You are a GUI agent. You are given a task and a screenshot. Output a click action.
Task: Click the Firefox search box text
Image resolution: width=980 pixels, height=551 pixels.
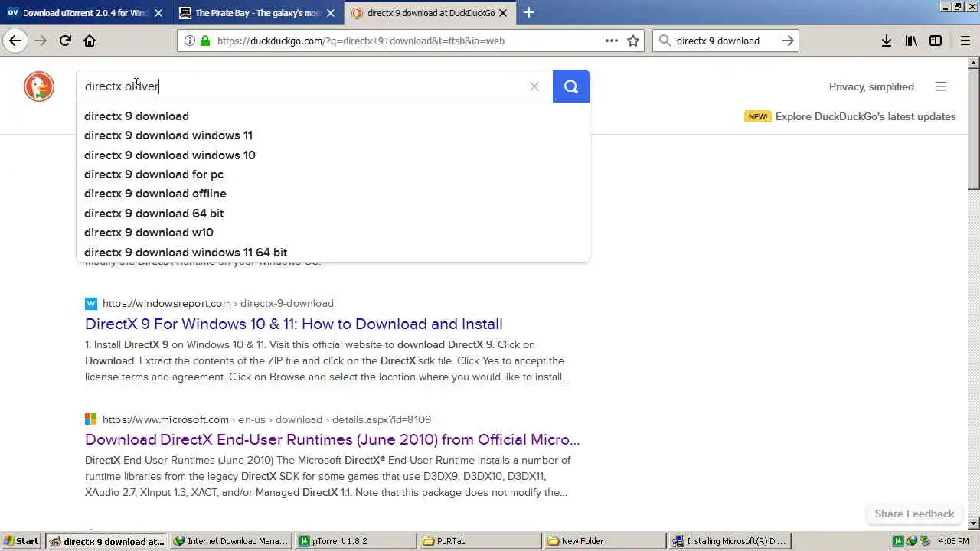click(x=717, y=41)
